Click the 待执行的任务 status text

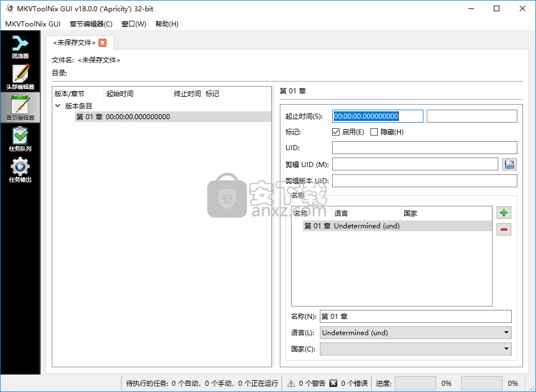[x=202, y=383]
